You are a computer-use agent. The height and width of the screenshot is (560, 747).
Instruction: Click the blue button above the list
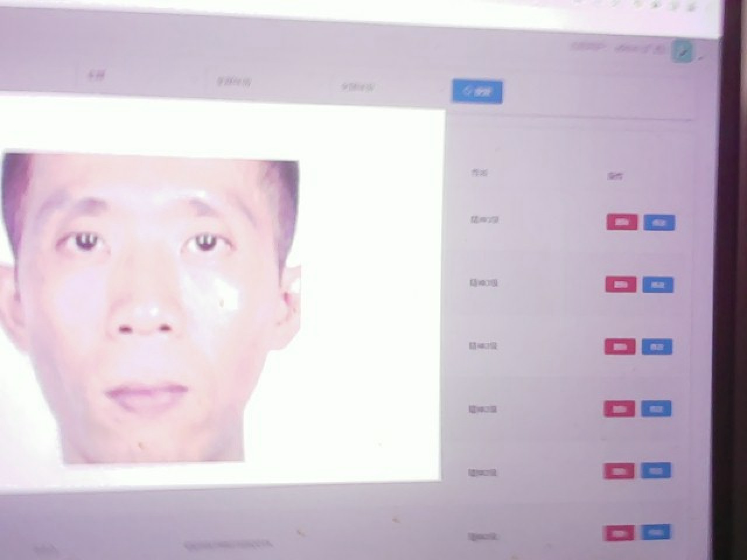click(477, 92)
